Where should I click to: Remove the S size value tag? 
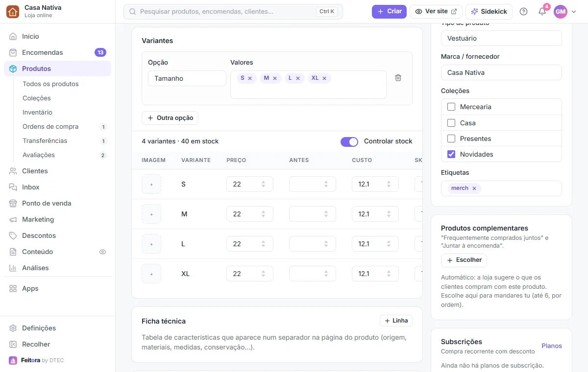click(x=250, y=78)
